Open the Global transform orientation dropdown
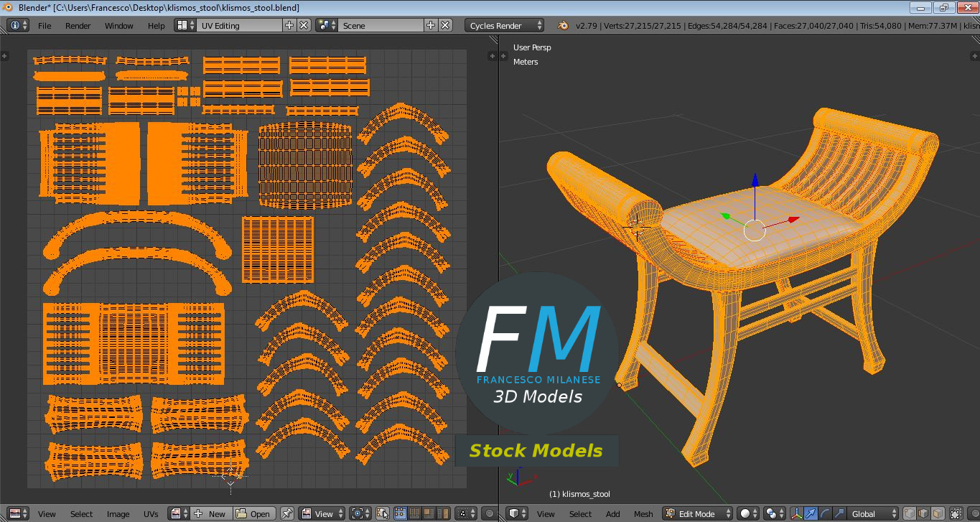 (x=872, y=513)
